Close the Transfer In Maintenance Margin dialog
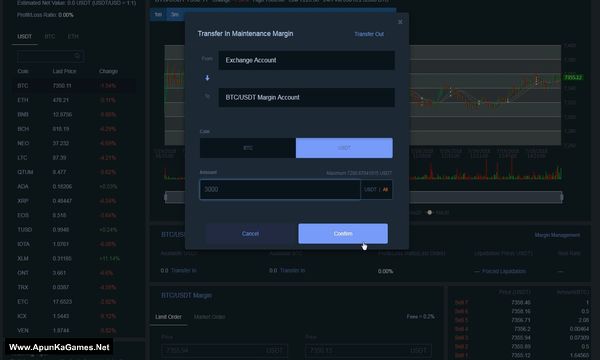 (x=400, y=22)
